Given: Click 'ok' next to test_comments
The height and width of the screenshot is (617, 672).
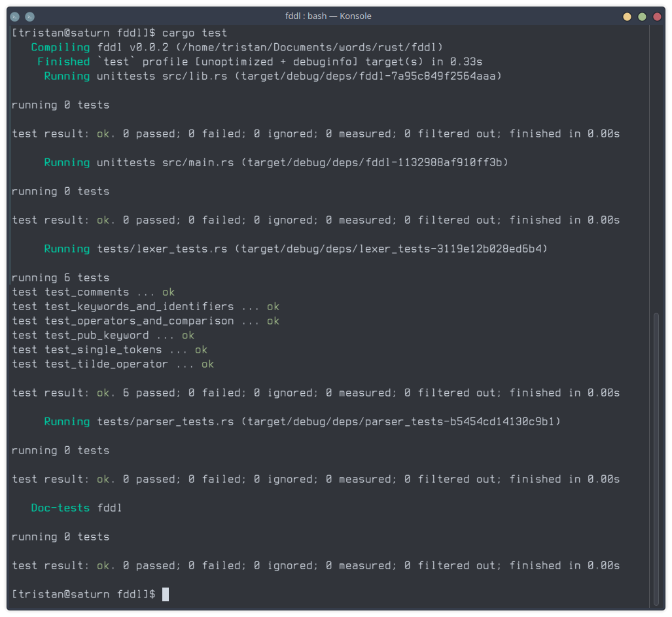Looking at the screenshot, I should (168, 292).
